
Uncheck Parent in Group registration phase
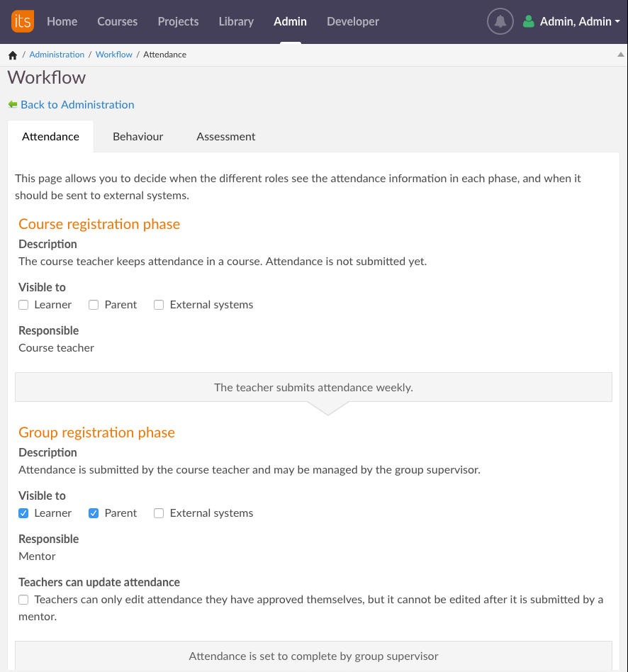(94, 513)
